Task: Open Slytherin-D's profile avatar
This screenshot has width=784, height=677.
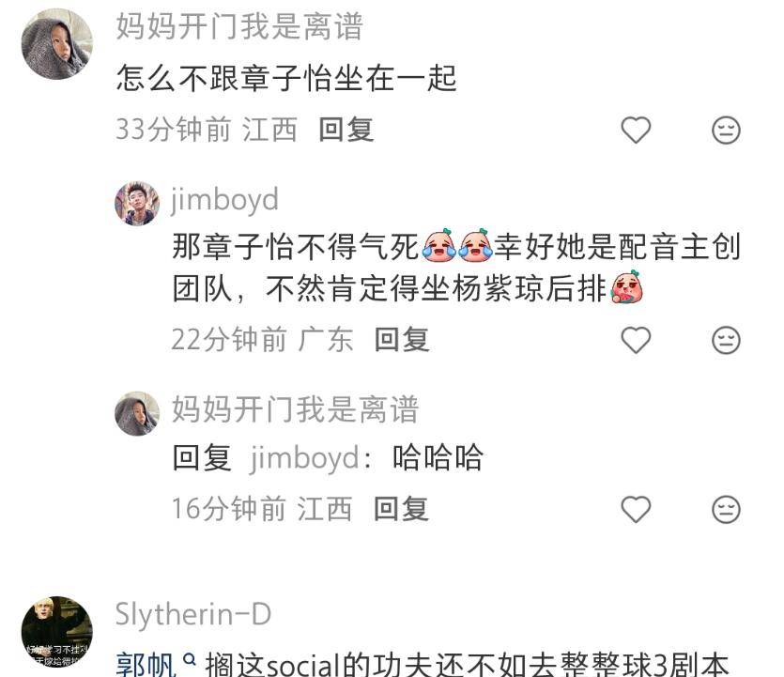Action: pos(57,632)
